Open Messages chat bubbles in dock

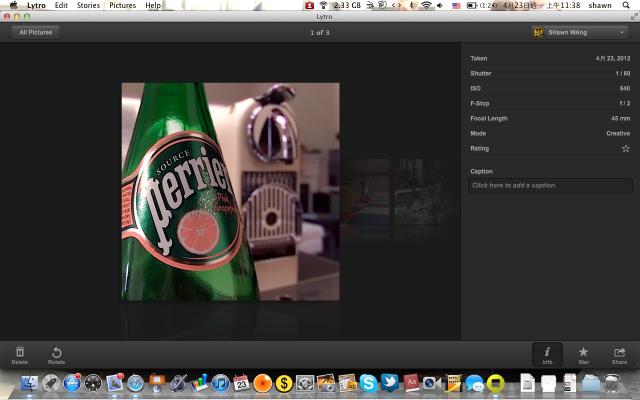coord(474,383)
